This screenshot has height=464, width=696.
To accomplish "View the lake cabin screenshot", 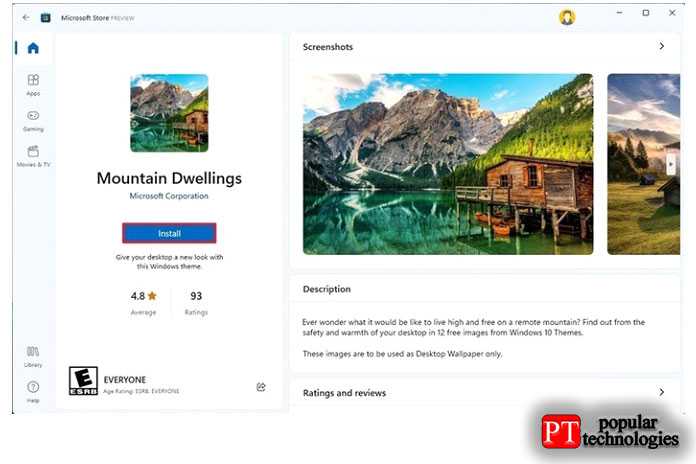I will (448, 164).
